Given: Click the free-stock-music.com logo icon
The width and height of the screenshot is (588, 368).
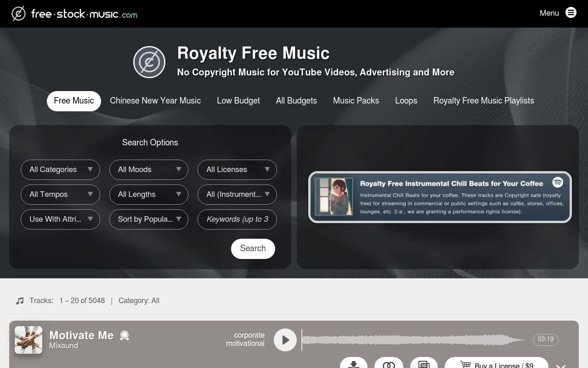Looking at the screenshot, I should tap(18, 13).
